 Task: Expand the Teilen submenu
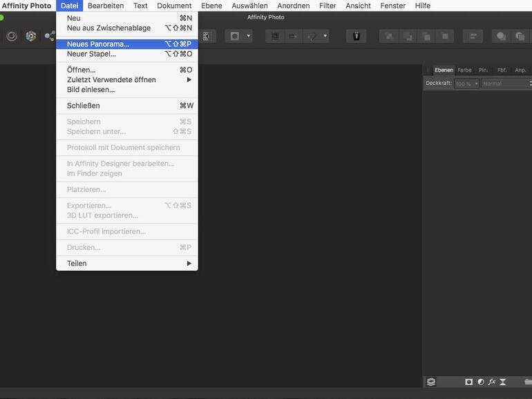[127, 264]
